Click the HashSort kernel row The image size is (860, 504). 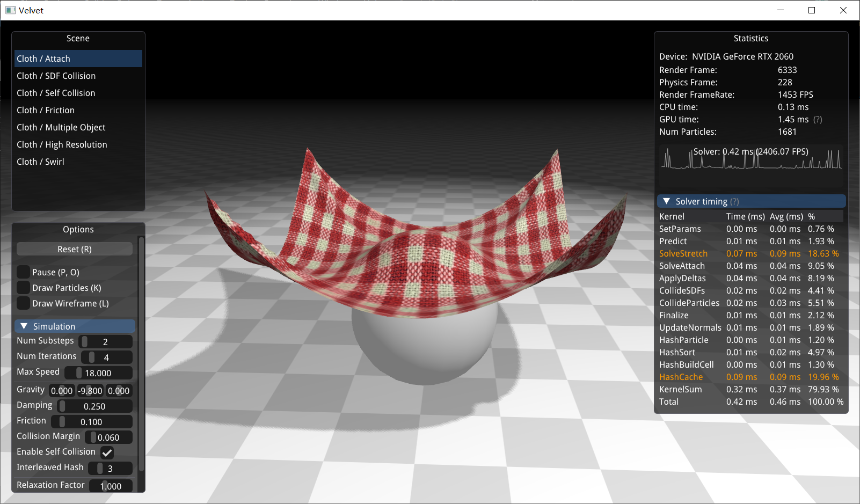click(751, 352)
